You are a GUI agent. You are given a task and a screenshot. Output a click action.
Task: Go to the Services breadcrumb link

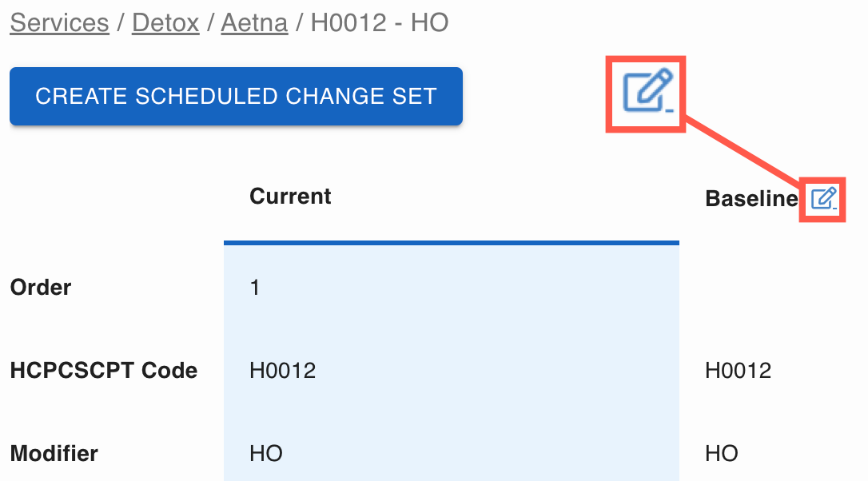(59, 22)
